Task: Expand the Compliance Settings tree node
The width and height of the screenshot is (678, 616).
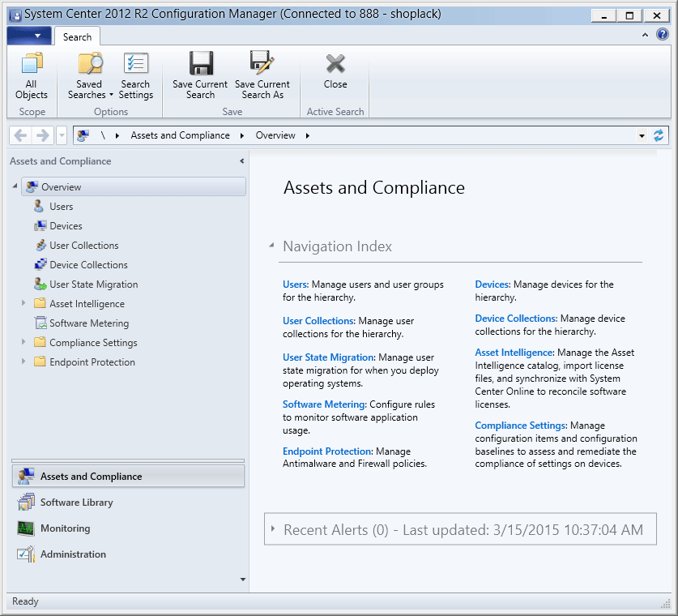Action: (23, 342)
